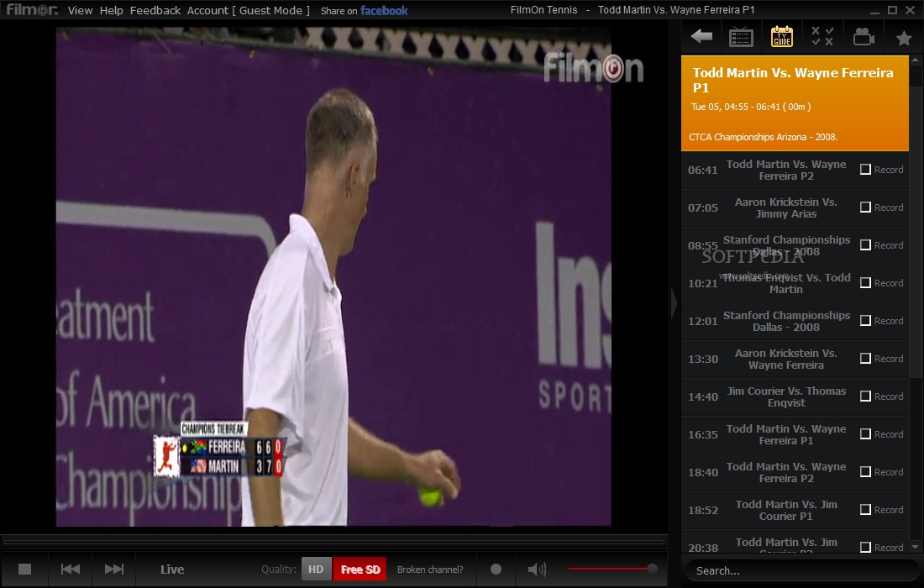Image resolution: width=924 pixels, height=588 pixels.
Task: Open Account [ Guest Mode ] menu
Action: (x=248, y=10)
